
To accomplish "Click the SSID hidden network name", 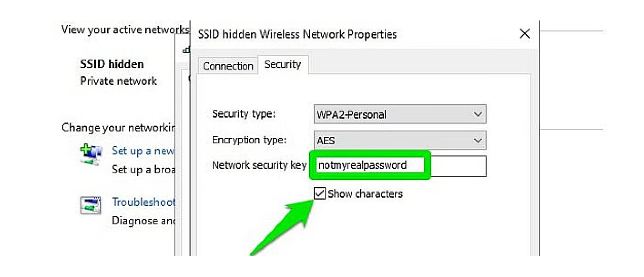I will pyautogui.click(x=112, y=64).
